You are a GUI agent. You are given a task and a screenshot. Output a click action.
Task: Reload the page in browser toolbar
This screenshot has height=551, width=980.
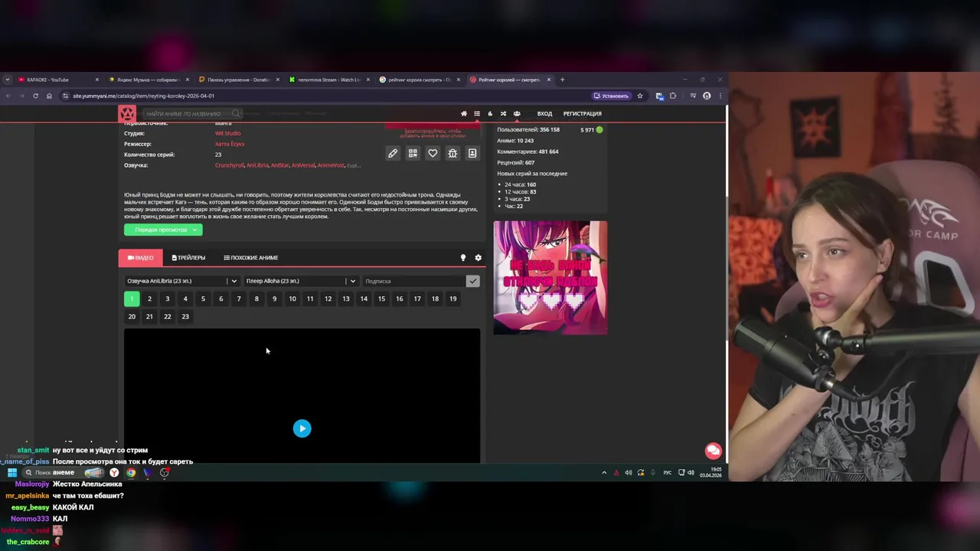[35, 96]
